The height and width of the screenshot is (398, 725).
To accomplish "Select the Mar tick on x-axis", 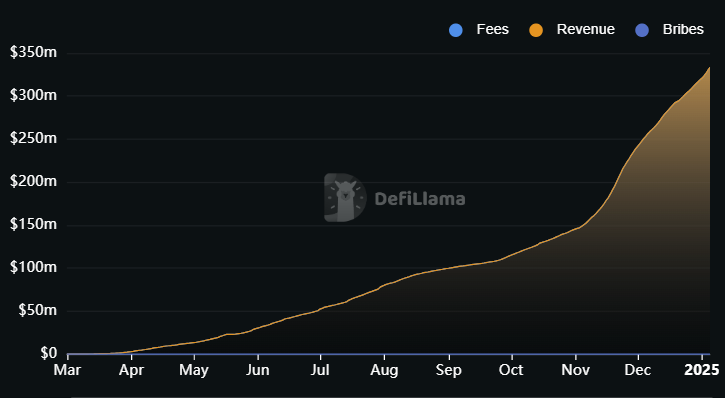I will (68, 370).
